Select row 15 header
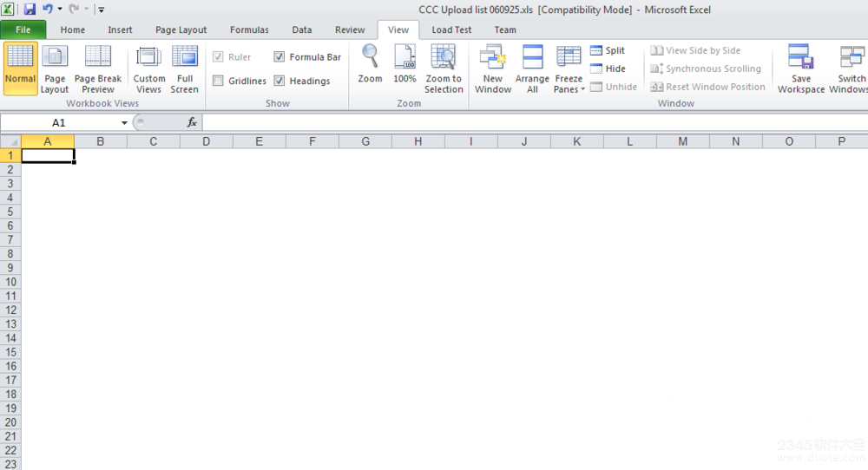The height and width of the screenshot is (470, 868). pyautogui.click(x=10, y=352)
